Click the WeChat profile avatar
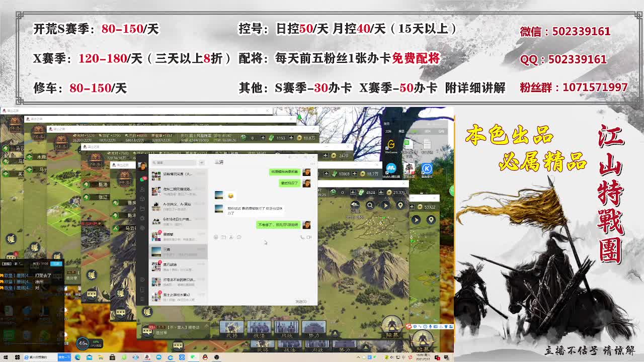Image resolution: width=644 pixels, height=362 pixels. [142, 166]
